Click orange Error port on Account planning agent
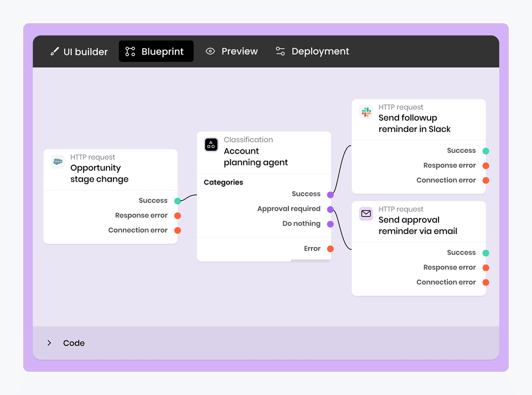 point(330,249)
